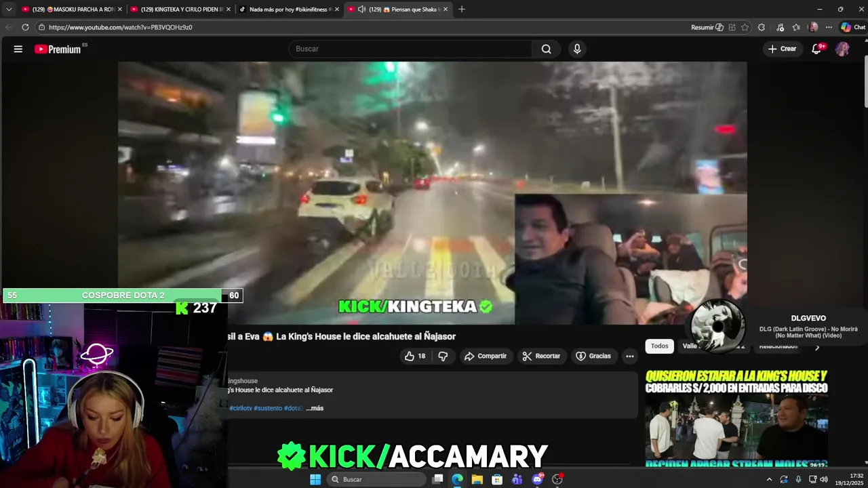Dislike the video with thumbs down
868x488 pixels.
[x=443, y=356]
